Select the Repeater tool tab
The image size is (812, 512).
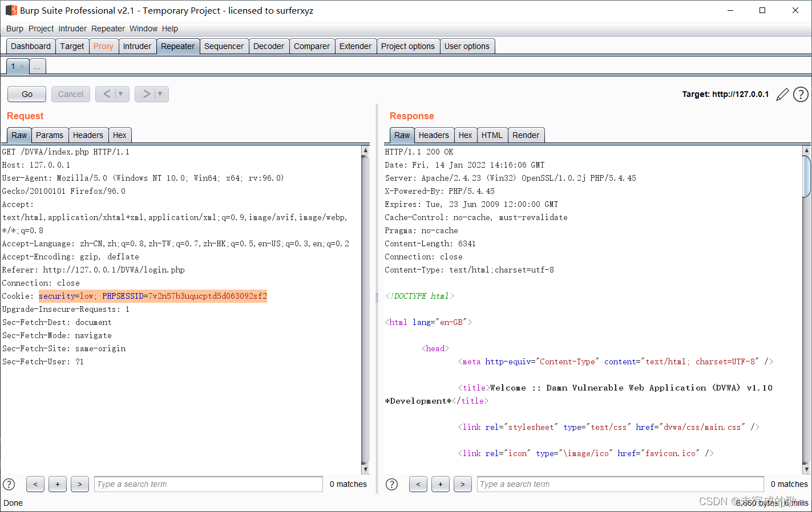tap(177, 46)
